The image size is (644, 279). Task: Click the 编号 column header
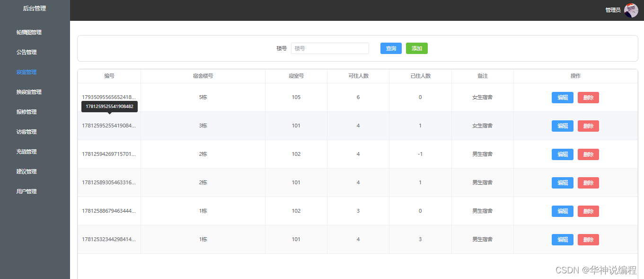point(109,76)
